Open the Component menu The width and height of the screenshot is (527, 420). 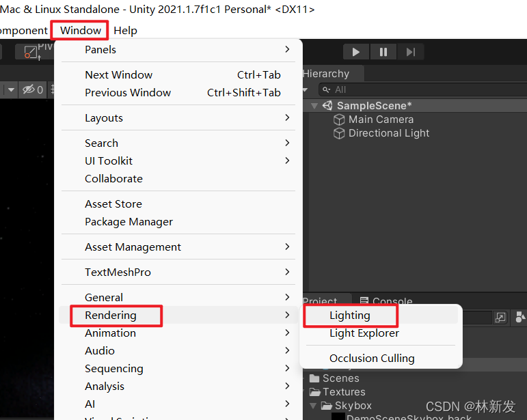point(23,31)
